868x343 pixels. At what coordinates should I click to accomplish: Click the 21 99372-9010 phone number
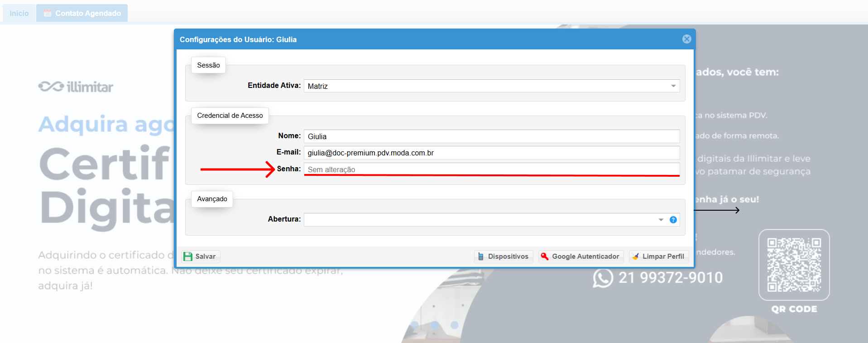click(x=670, y=278)
